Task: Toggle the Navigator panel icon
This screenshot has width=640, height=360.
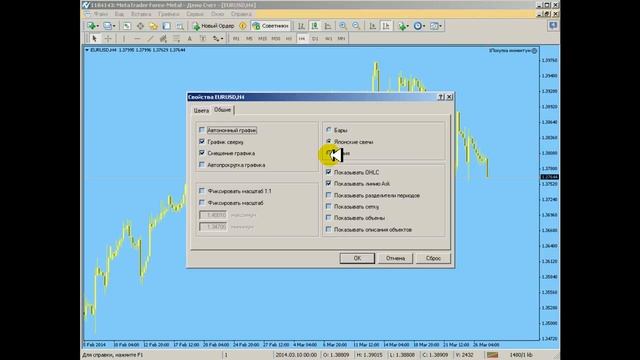Action: coord(153,26)
